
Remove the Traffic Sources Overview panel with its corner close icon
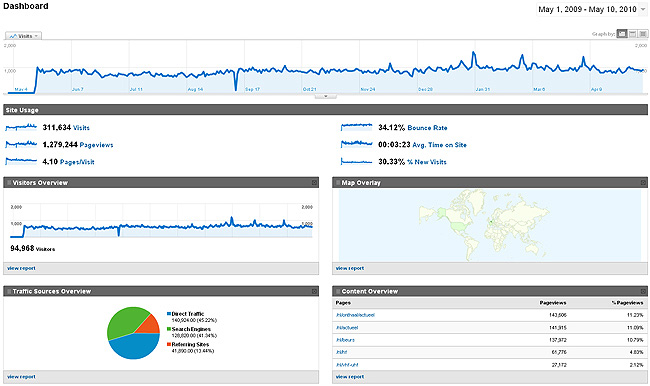[314, 291]
